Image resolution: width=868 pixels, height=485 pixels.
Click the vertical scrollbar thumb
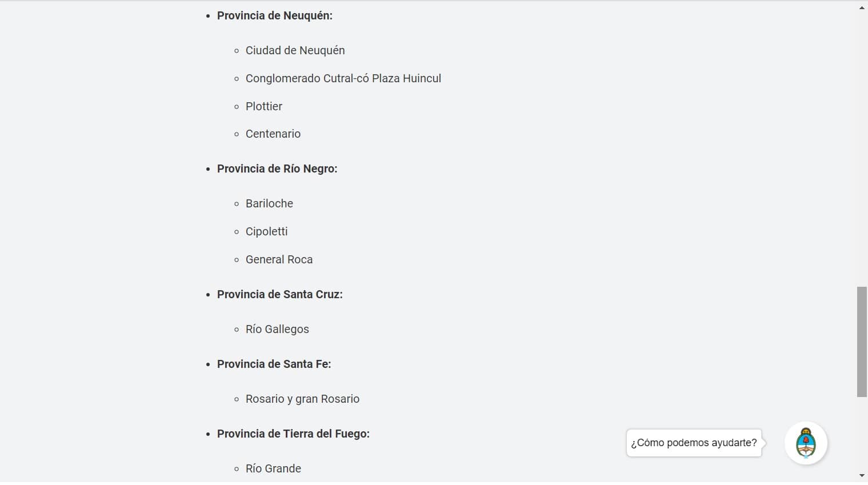[x=862, y=342]
